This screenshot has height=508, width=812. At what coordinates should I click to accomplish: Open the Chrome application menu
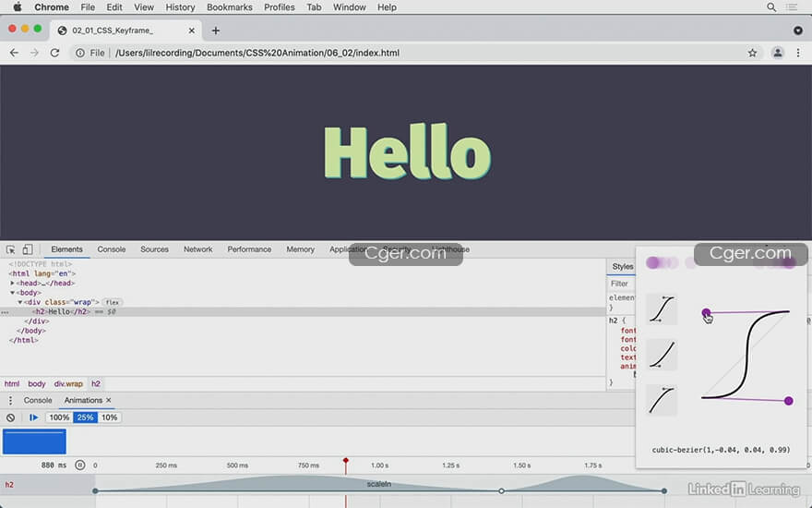(x=52, y=7)
